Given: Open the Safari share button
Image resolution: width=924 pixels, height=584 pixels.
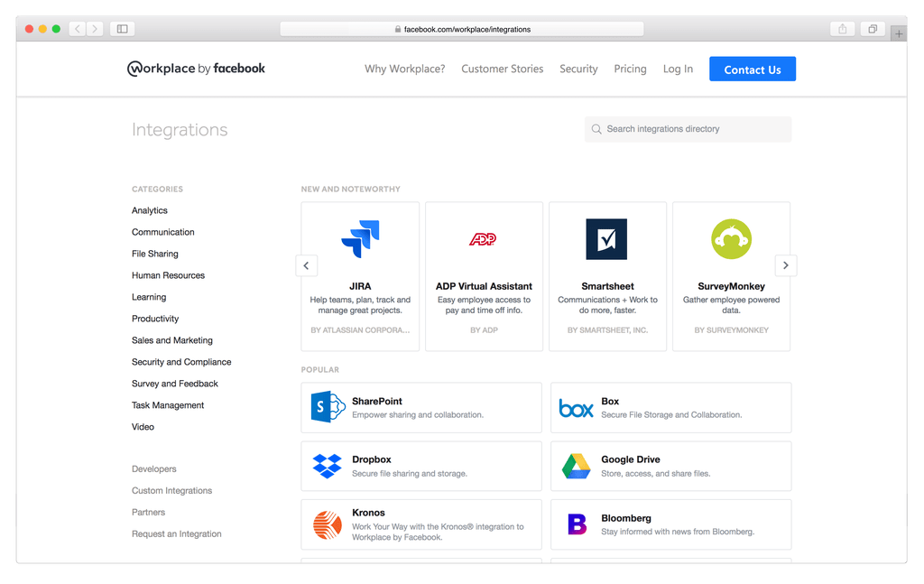Looking at the screenshot, I should 843,29.
